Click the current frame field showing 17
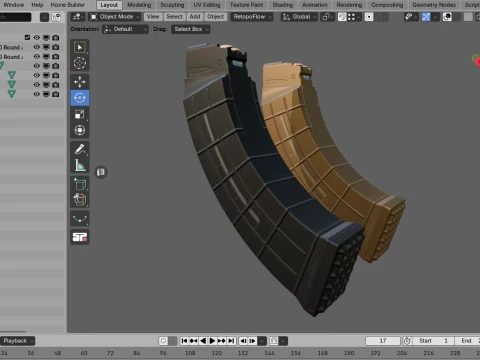 click(383, 341)
